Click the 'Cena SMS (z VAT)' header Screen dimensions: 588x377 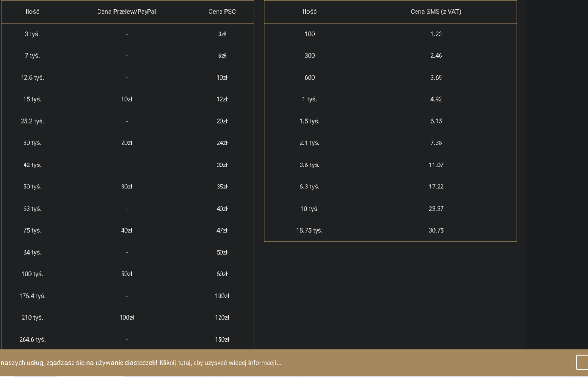[x=436, y=12]
